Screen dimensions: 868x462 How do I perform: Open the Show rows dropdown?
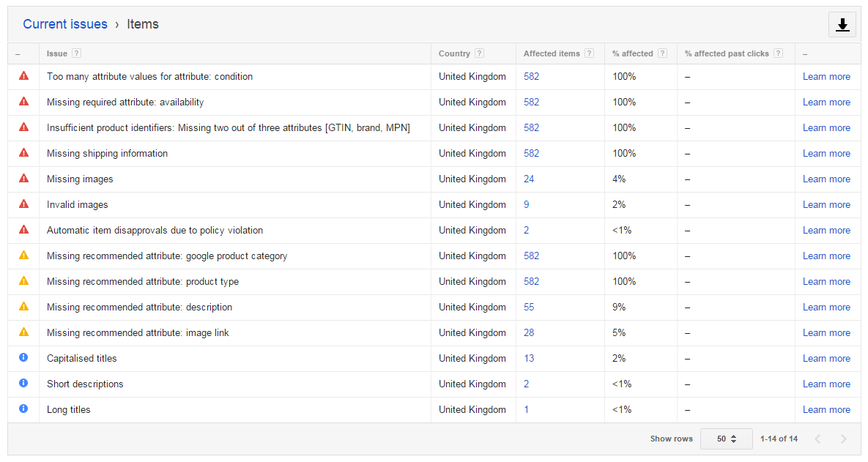pos(726,439)
